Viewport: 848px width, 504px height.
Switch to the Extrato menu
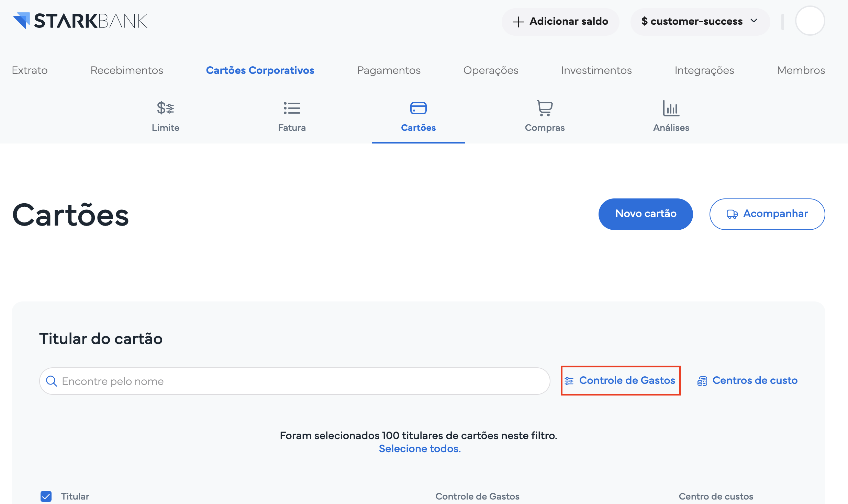pos(30,70)
